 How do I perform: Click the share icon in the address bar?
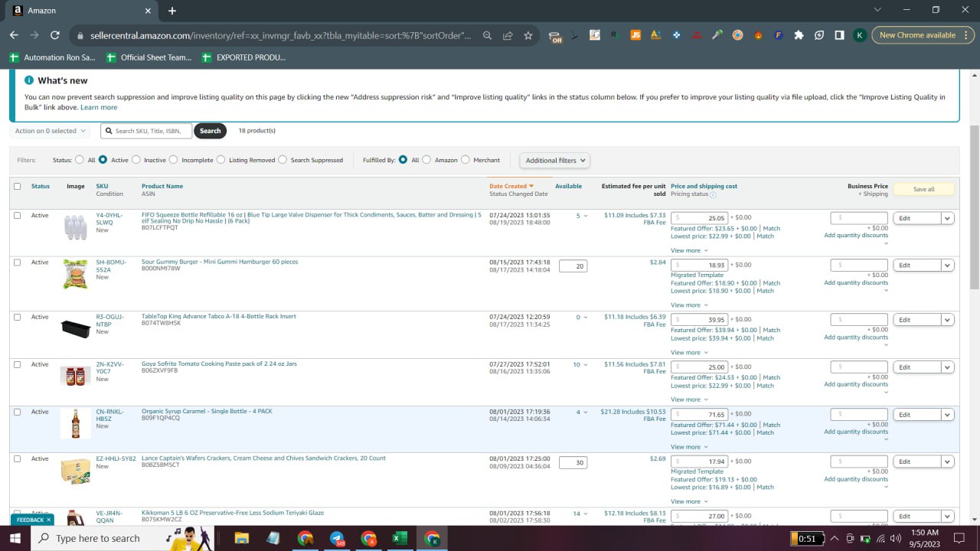click(508, 35)
